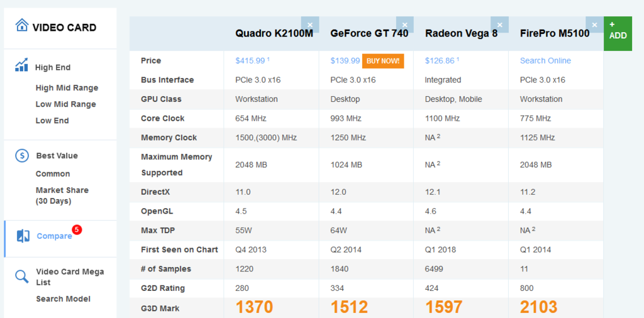Click the Quadro K2100M column header
Viewport: 644px width, 318px height.
tap(274, 33)
